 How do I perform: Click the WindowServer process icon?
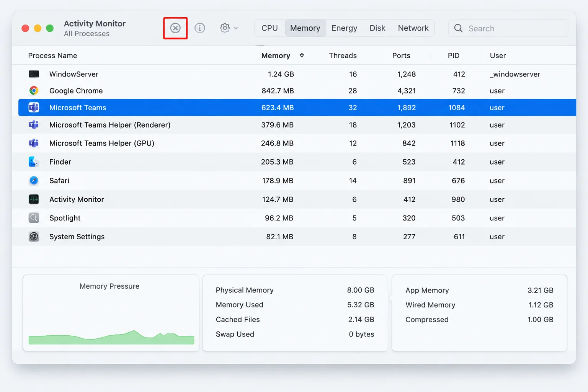[34, 74]
